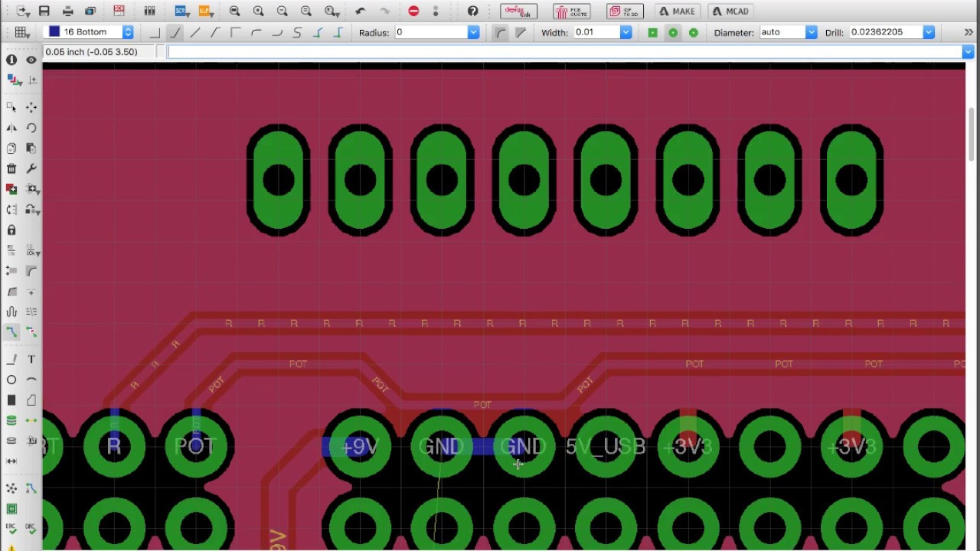This screenshot has width=980, height=551.
Task: Click the +9V pad
Action: click(x=360, y=446)
